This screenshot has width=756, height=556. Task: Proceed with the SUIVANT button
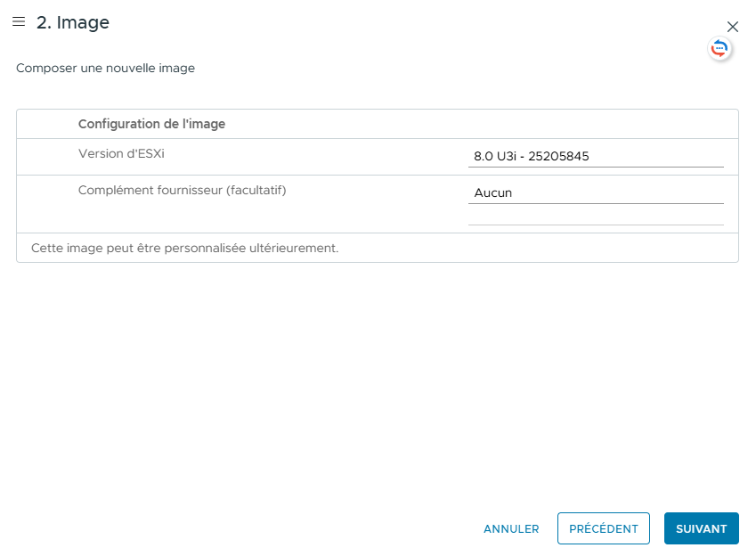pyautogui.click(x=701, y=528)
